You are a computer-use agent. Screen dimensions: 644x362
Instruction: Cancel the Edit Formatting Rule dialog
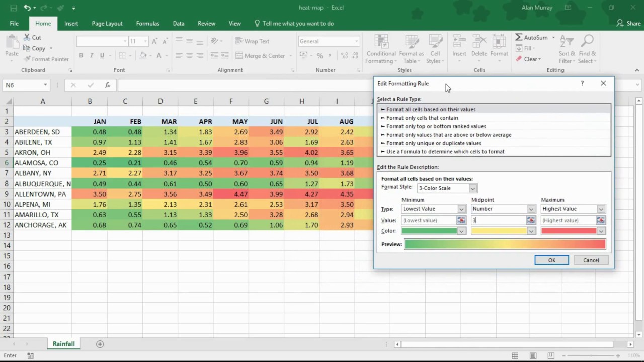pyautogui.click(x=591, y=260)
